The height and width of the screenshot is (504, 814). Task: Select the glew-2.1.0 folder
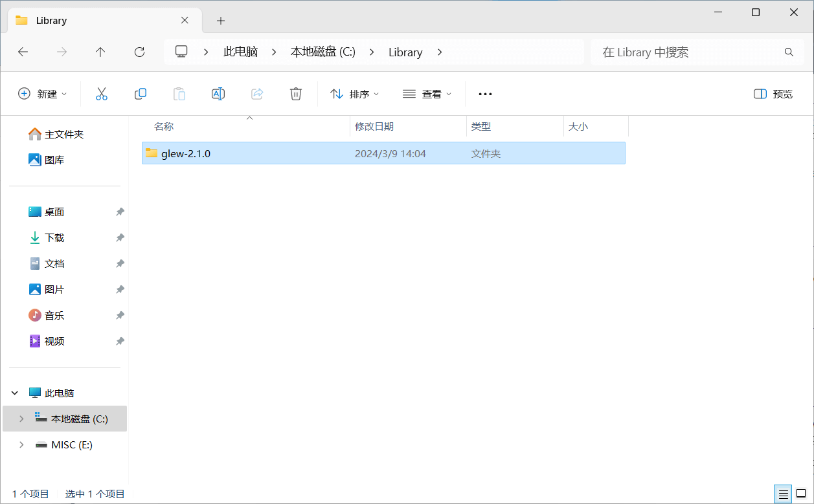tap(383, 153)
